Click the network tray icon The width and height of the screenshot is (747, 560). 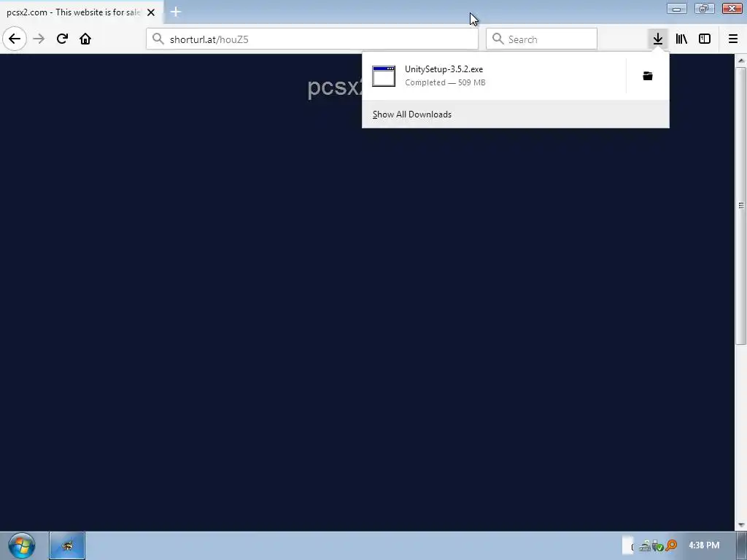645,545
